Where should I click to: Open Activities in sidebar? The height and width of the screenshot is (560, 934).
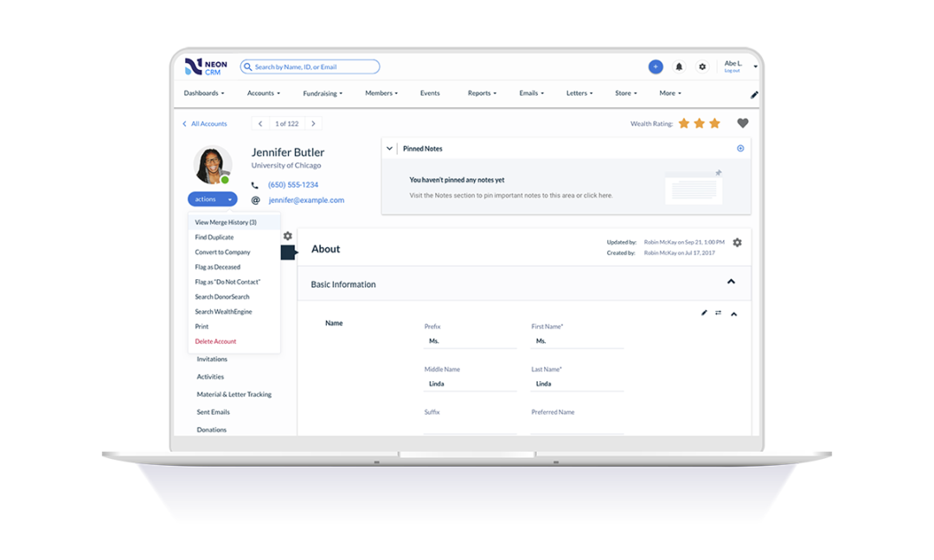[210, 377]
